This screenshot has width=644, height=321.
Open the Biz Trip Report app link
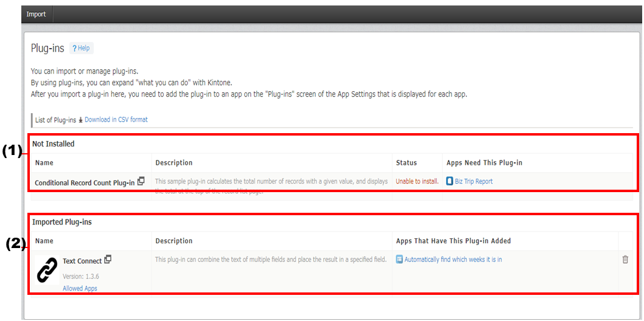474,181
